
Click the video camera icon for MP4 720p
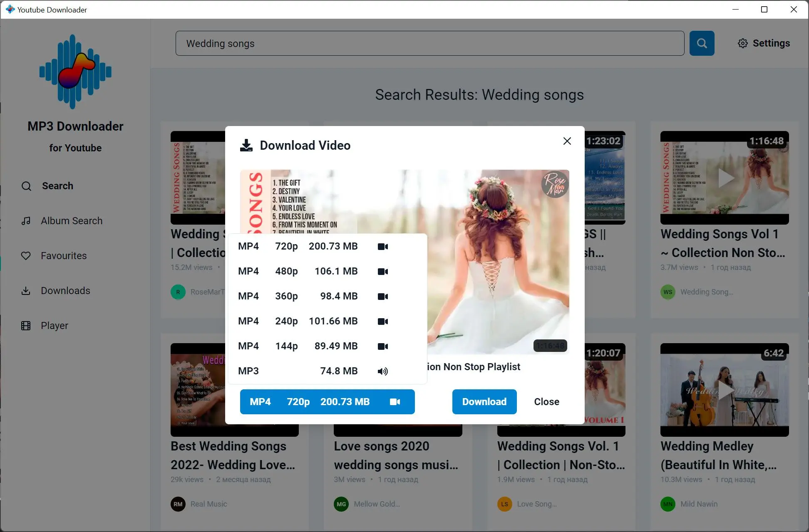(382, 246)
